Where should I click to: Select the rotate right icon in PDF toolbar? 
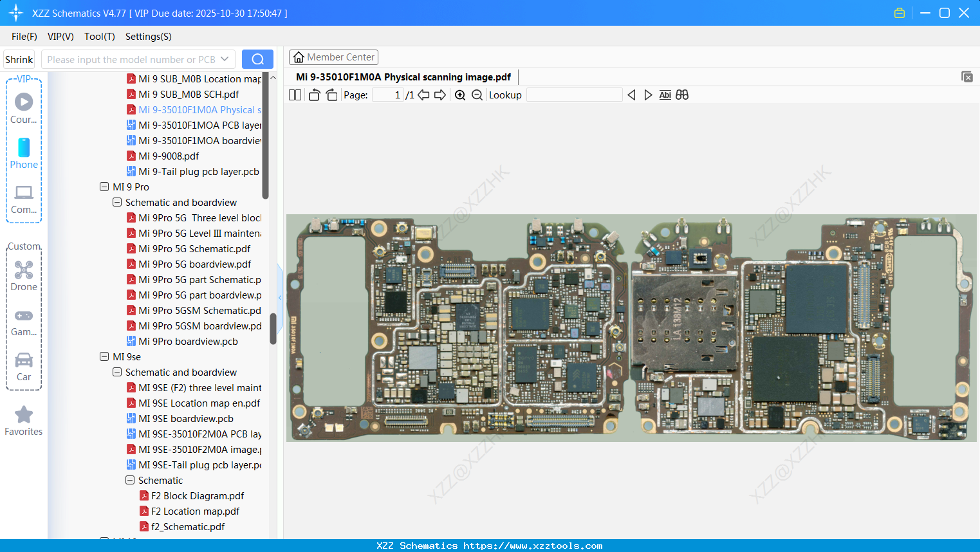331,95
